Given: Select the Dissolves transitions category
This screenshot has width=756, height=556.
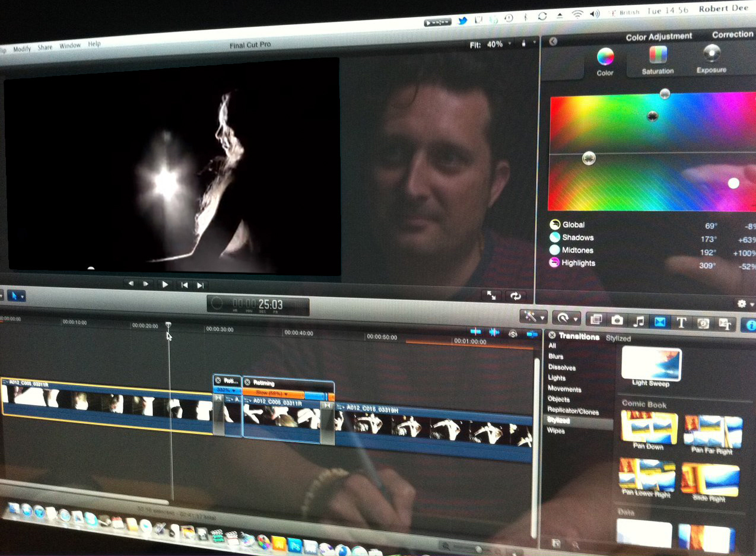Looking at the screenshot, I should pyautogui.click(x=561, y=367).
